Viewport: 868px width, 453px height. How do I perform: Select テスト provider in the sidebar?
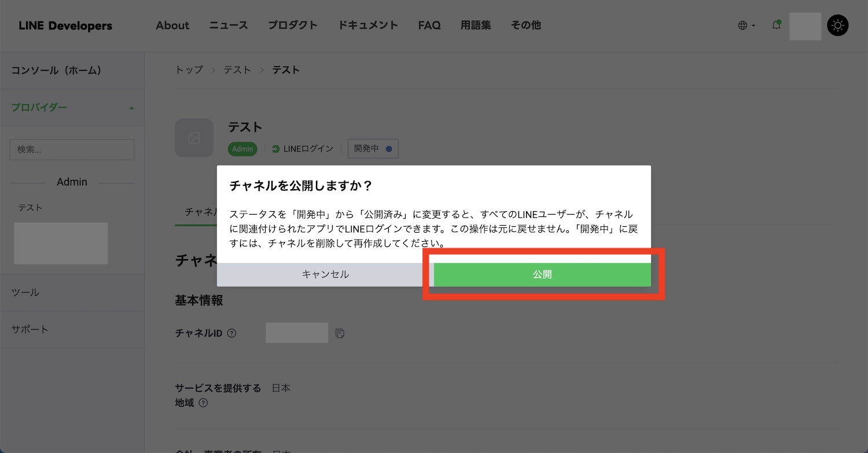click(x=30, y=208)
